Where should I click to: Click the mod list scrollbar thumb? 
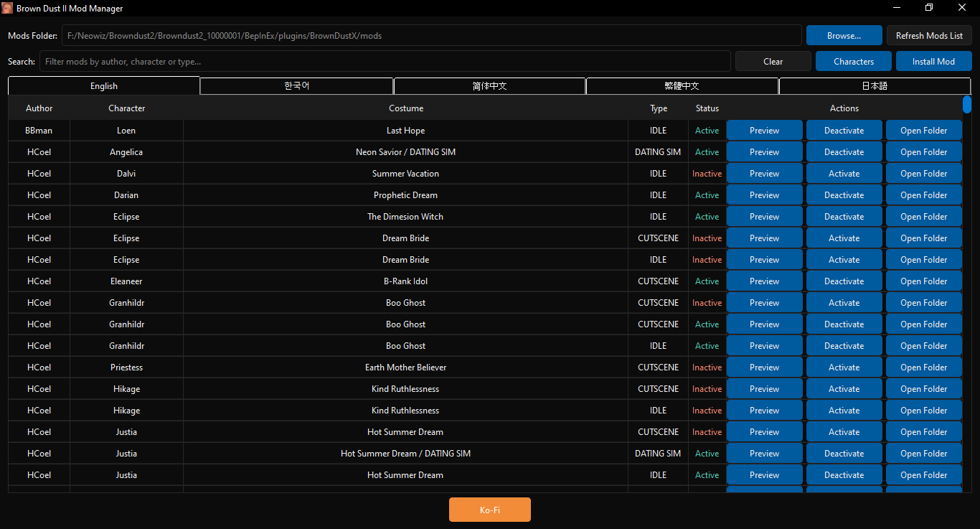click(x=966, y=104)
